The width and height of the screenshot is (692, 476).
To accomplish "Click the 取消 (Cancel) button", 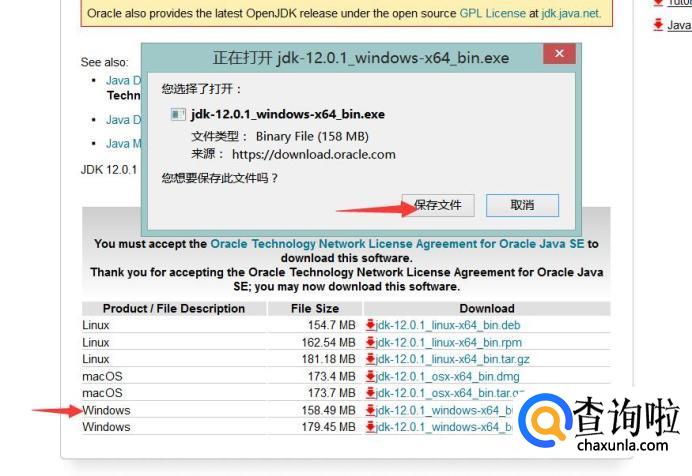I will coord(522,205).
